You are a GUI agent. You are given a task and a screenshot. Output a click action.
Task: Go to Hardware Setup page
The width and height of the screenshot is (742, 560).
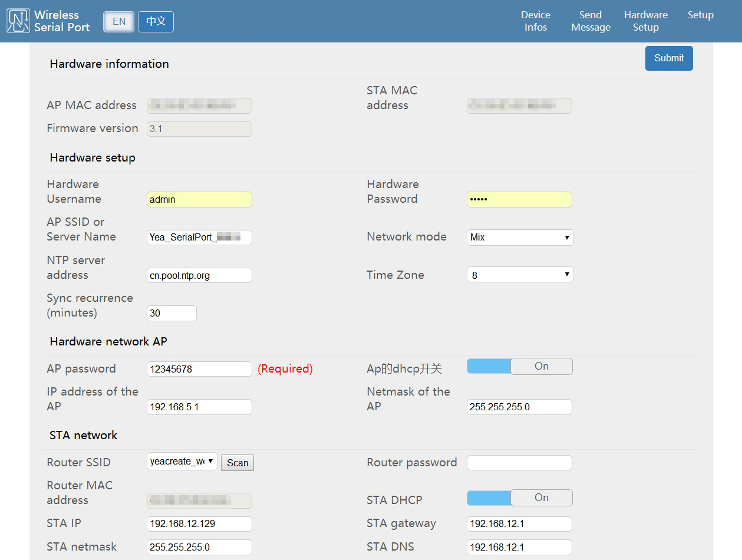click(645, 21)
